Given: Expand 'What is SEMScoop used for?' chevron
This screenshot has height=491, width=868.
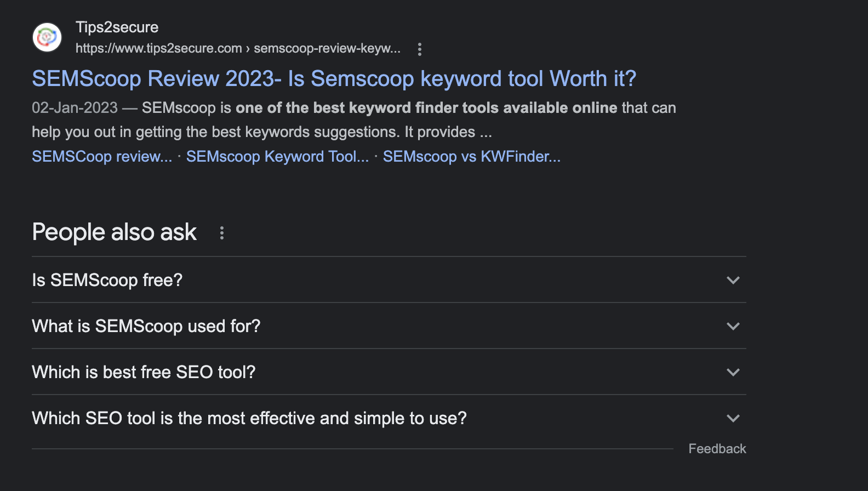Looking at the screenshot, I should click(733, 326).
